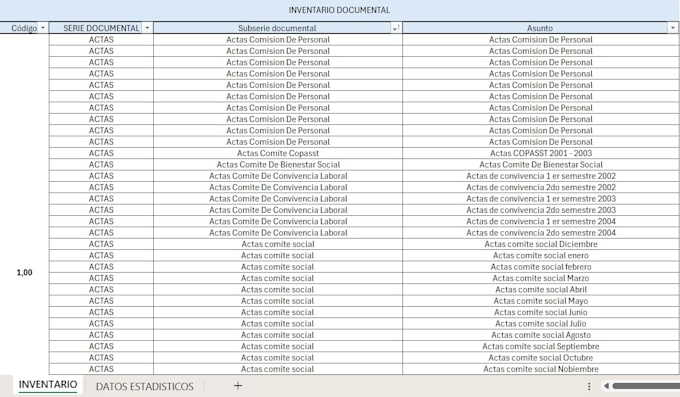
Task: Add a new sheet with plus icon
Action: coord(238,385)
